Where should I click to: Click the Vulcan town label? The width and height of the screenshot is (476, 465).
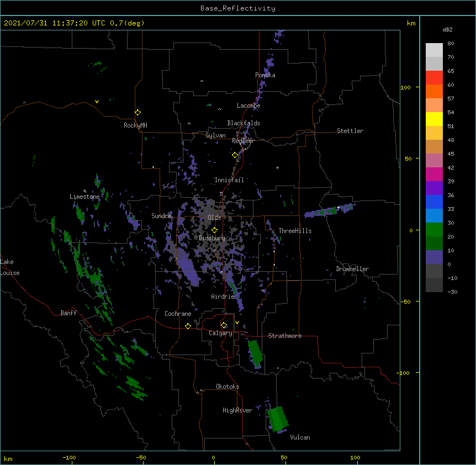300,437
